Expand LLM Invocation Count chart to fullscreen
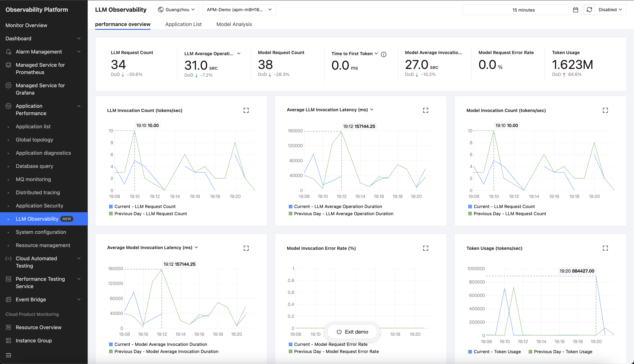Screen dimensions: 634x364 (x=246, y=110)
